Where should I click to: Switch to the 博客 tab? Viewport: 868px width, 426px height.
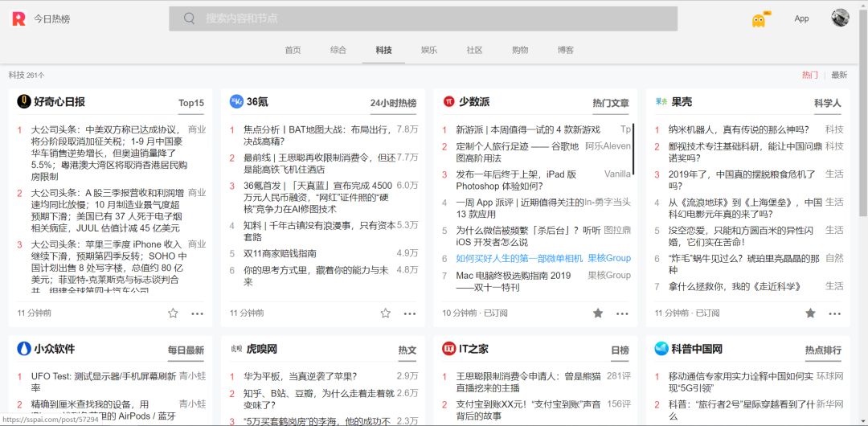coord(566,50)
